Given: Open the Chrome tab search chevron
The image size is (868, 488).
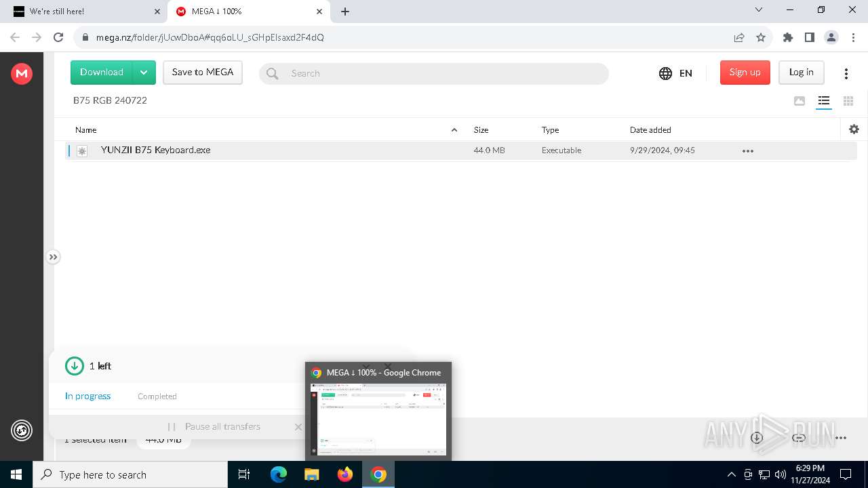Looking at the screenshot, I should click(x=759, y=10).
